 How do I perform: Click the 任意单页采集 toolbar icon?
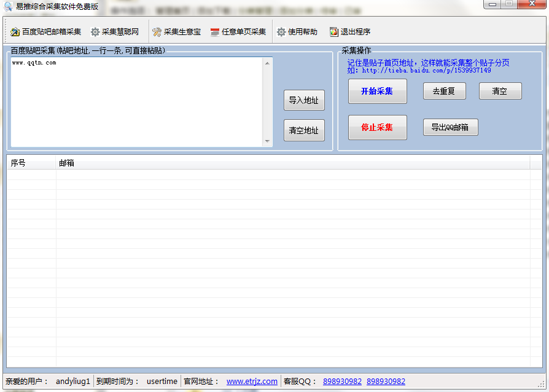coord(214,32)
